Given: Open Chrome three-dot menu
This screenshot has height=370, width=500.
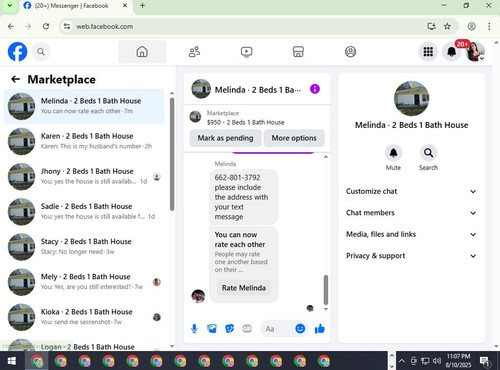Looking at the screenshot, I should [x=489, y=26].
